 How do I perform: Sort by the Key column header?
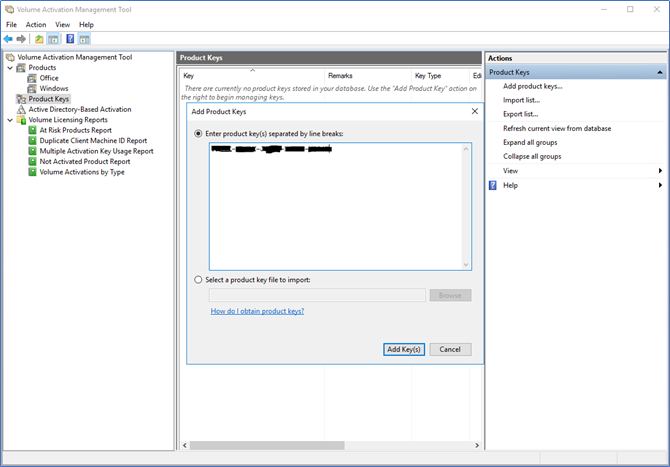coord(252,76)
